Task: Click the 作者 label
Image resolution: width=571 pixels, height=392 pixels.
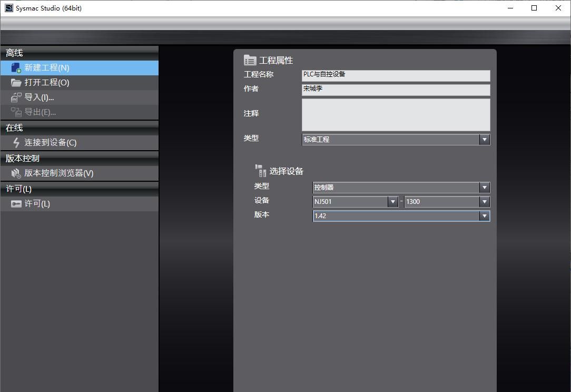Action: tap(251, 89)
